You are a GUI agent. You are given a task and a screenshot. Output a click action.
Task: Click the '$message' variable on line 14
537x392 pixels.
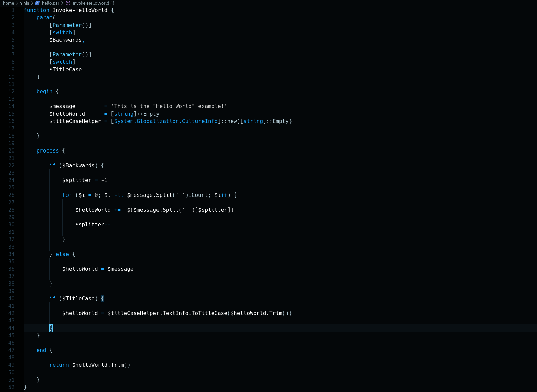(x=62, y=106)
